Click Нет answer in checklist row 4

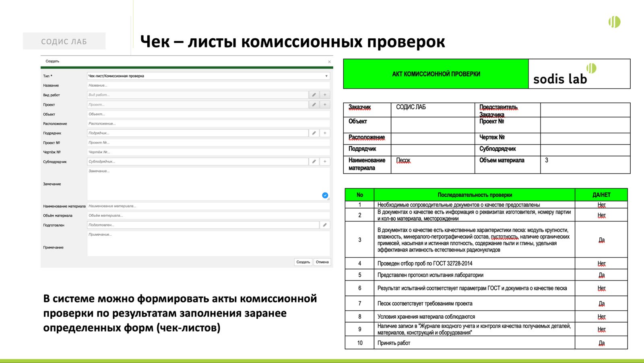(601, 263)
